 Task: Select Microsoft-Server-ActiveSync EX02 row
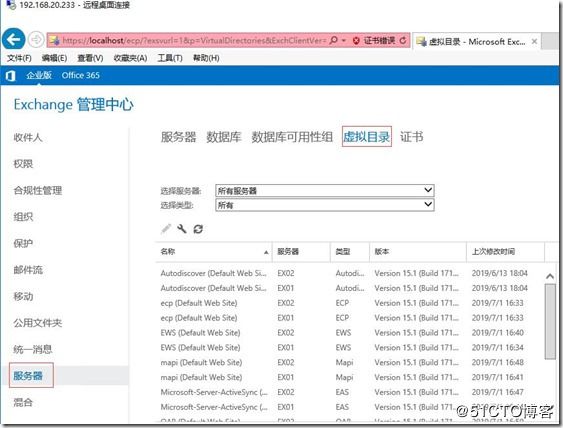point(349,392)
